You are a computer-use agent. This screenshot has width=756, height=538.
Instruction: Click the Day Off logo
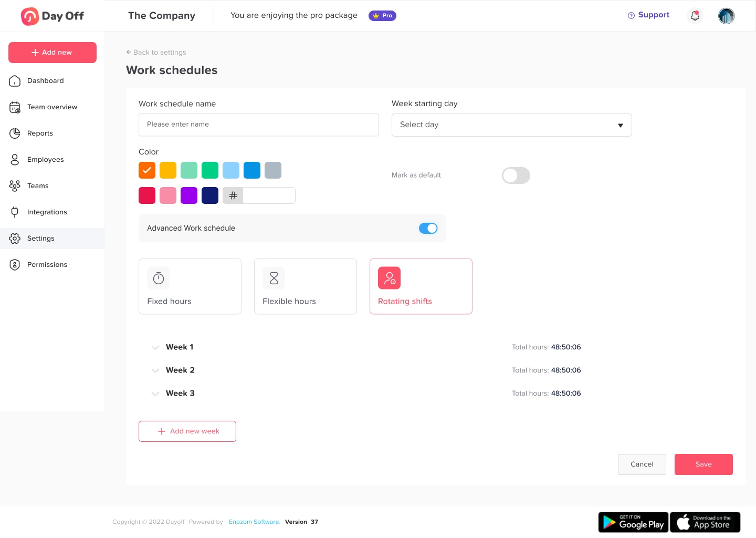[52, 16]
